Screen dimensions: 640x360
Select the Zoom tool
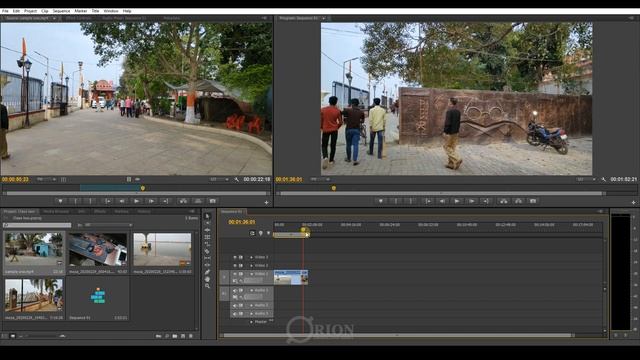point(207,286)
